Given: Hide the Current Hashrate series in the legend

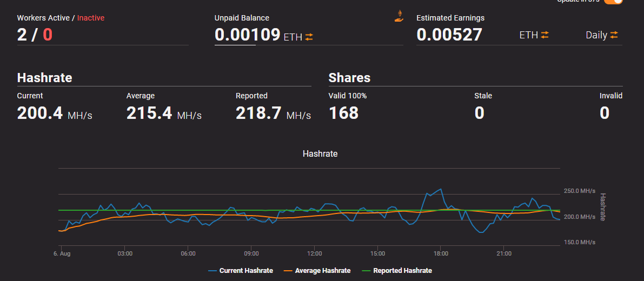Looking at the screenshot, I should pos(240,271).
